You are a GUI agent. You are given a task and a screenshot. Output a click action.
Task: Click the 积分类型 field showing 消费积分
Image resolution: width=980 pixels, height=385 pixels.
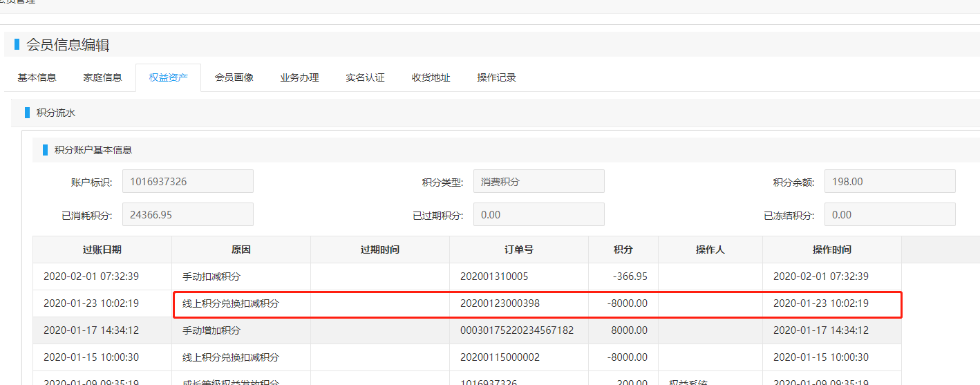538,182
